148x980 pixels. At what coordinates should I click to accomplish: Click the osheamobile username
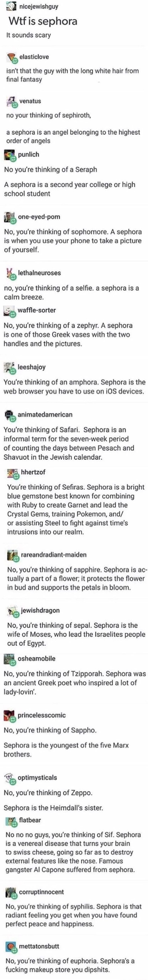click(36, 658)
